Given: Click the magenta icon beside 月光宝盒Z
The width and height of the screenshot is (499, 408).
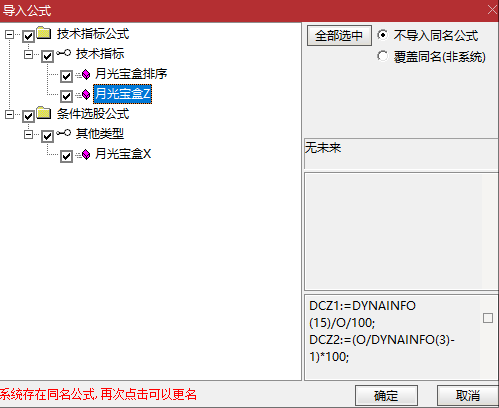Looking at the screenshot, I should tap(86, 95).
